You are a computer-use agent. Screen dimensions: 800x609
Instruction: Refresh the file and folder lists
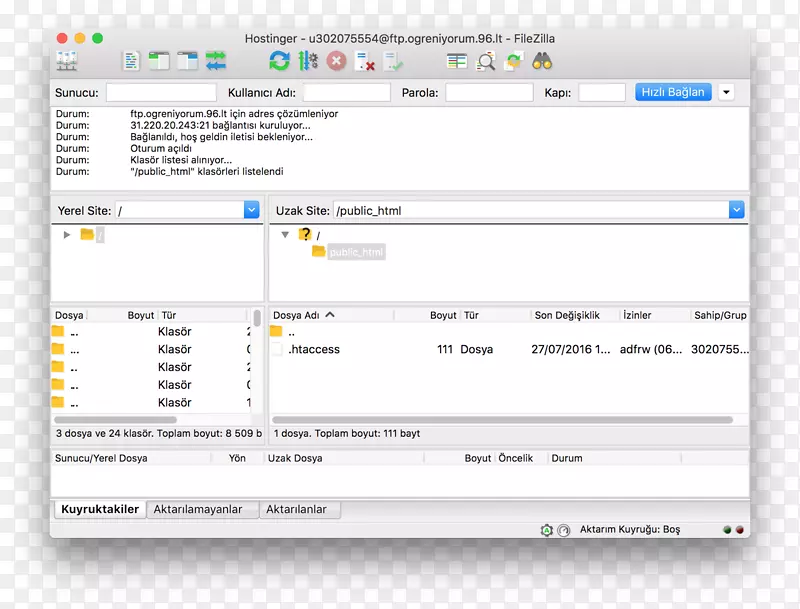279,61
